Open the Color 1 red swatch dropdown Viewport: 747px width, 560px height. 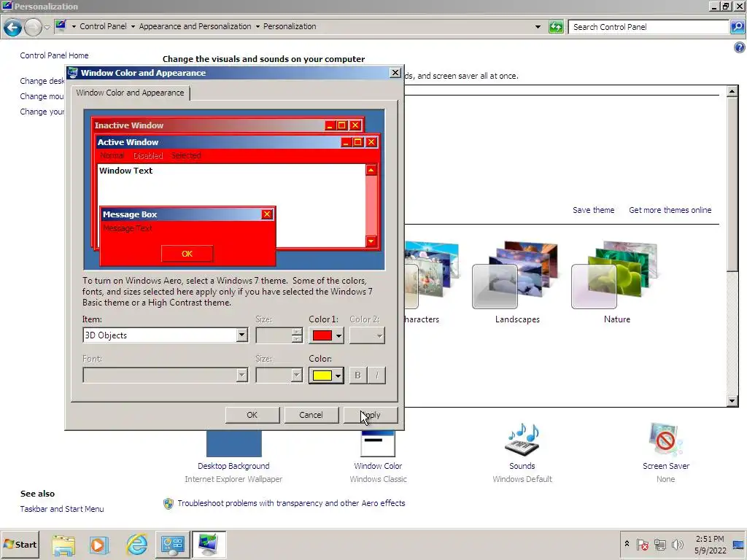tap(326, 335)
